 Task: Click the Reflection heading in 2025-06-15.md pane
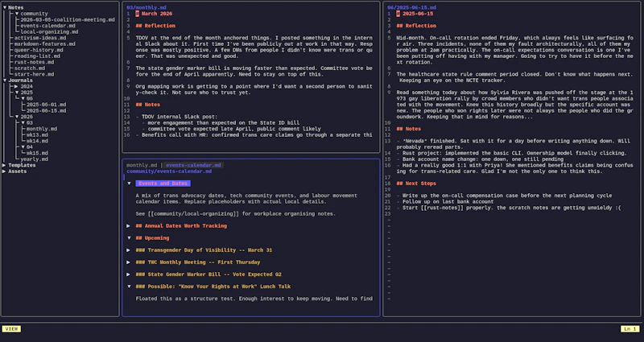click(416, 26)
